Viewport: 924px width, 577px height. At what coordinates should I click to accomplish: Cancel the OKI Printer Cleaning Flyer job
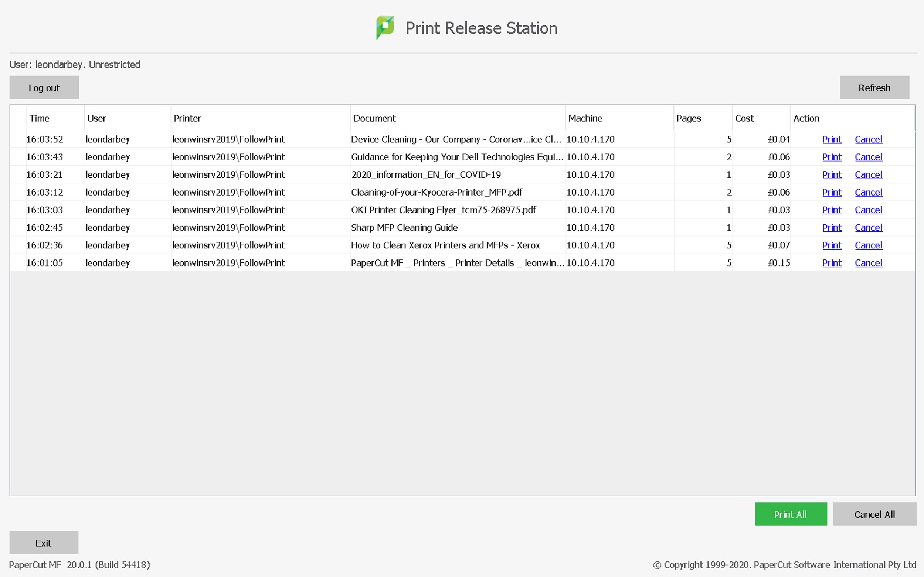pos(868,210)
